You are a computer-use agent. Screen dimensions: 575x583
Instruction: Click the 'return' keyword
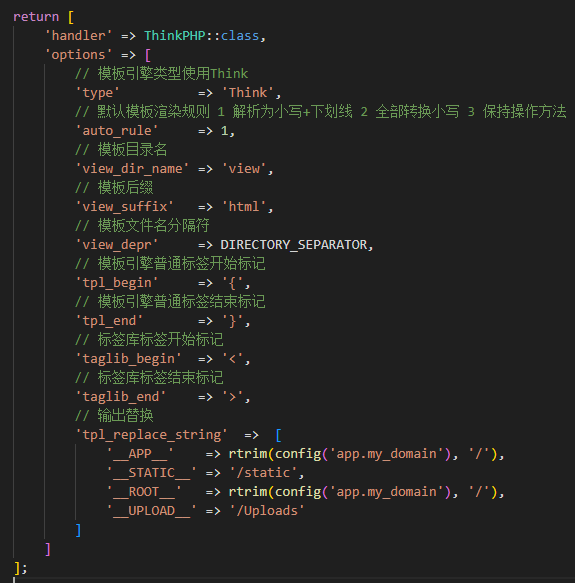[x=36, y=17]
